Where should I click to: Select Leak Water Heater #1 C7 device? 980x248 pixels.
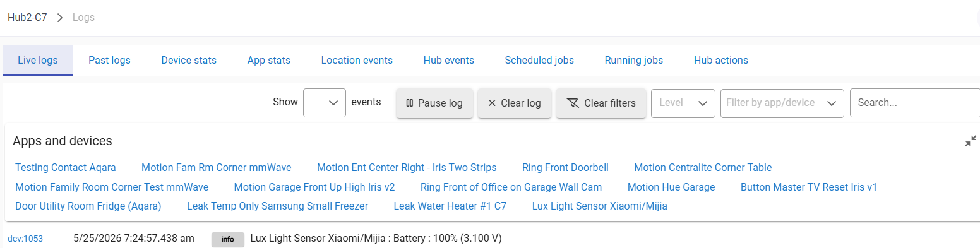450,206
